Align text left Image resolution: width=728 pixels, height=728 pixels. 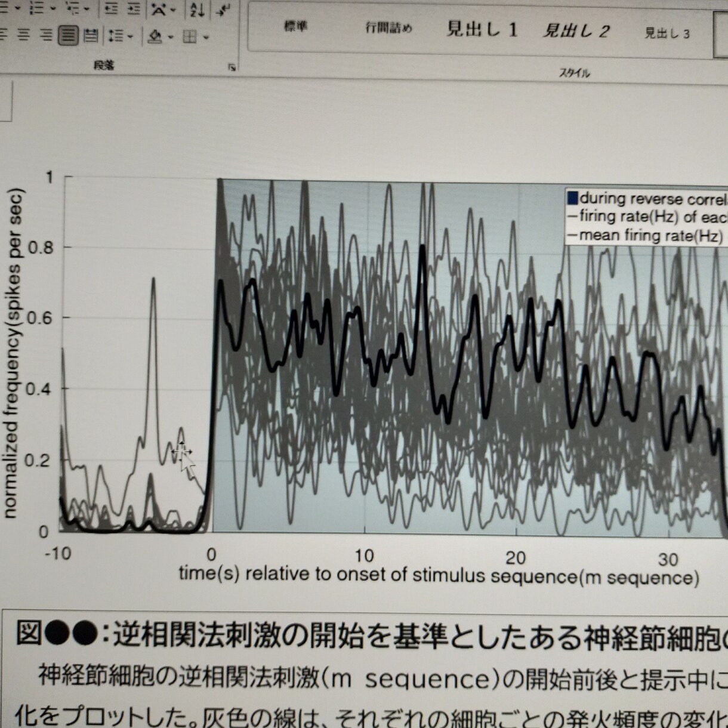coord(3,35)
